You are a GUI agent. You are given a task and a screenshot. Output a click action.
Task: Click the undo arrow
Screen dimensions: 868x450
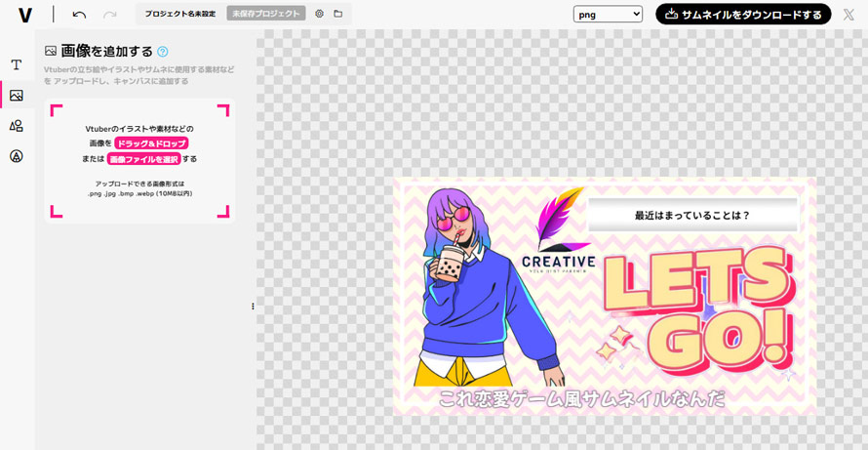tap(79, 15)
